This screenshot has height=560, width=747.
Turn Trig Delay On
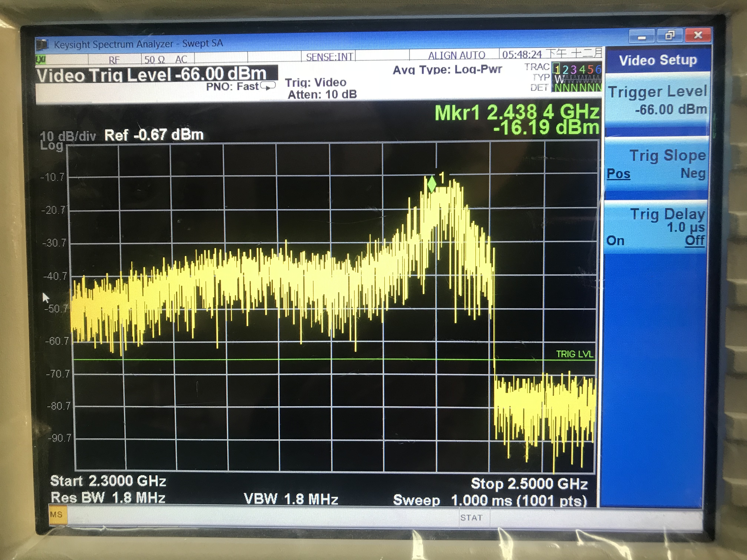pyautogui.click(x=615, y=241)
